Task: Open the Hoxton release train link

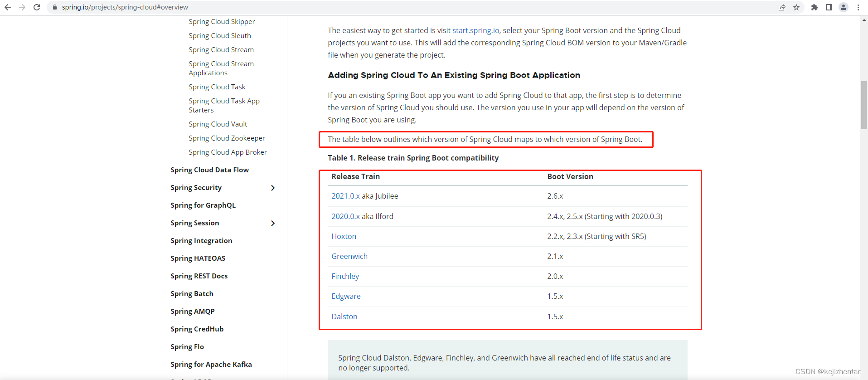Action: (x=344, y=236)
